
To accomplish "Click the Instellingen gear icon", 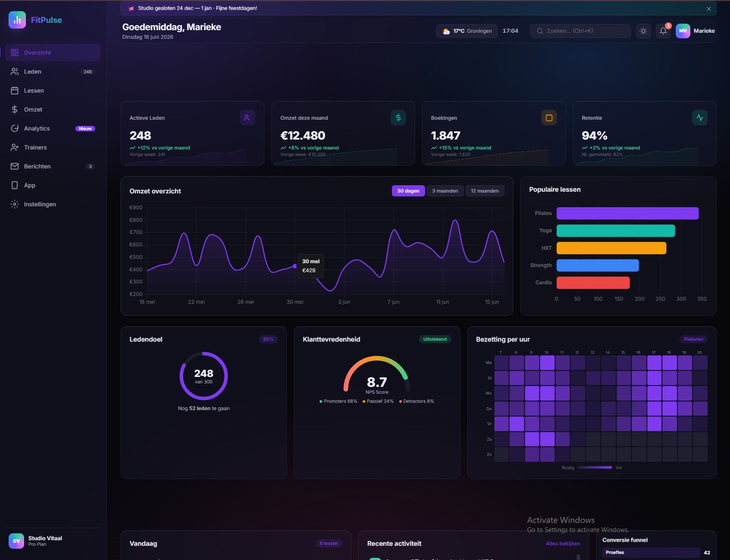I will (x=15, y=204).
